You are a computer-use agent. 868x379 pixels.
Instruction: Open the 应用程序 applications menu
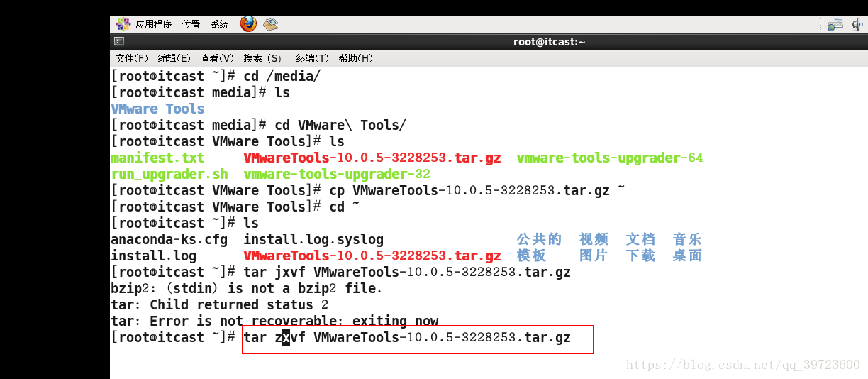click(145, 24)
